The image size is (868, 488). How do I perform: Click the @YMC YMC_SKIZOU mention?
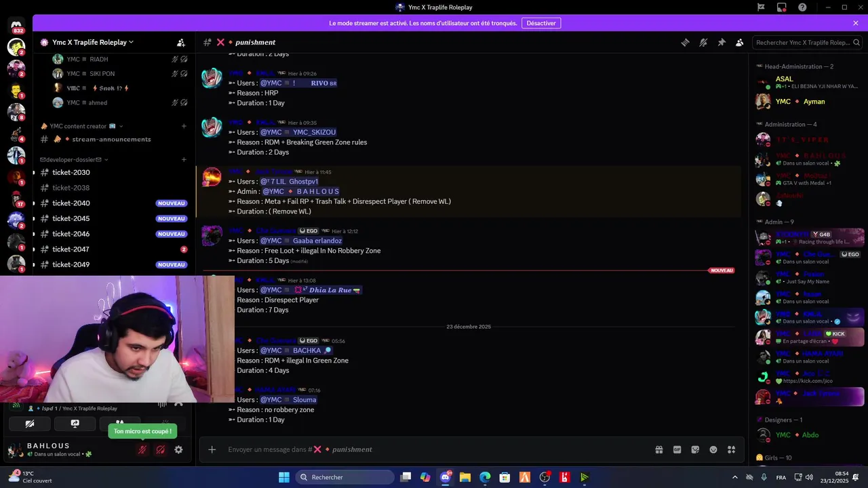click(x=298, y=132)
